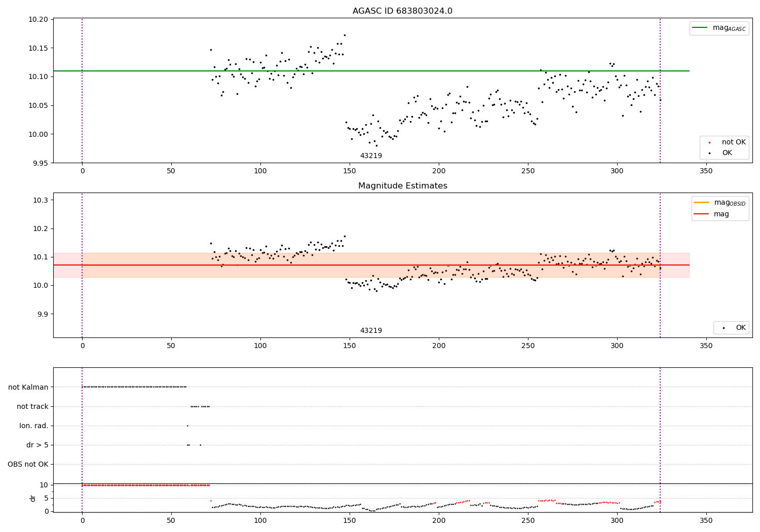Click the 10.2 y-tick on Magnitude Estimates plot

click(41, 229)
